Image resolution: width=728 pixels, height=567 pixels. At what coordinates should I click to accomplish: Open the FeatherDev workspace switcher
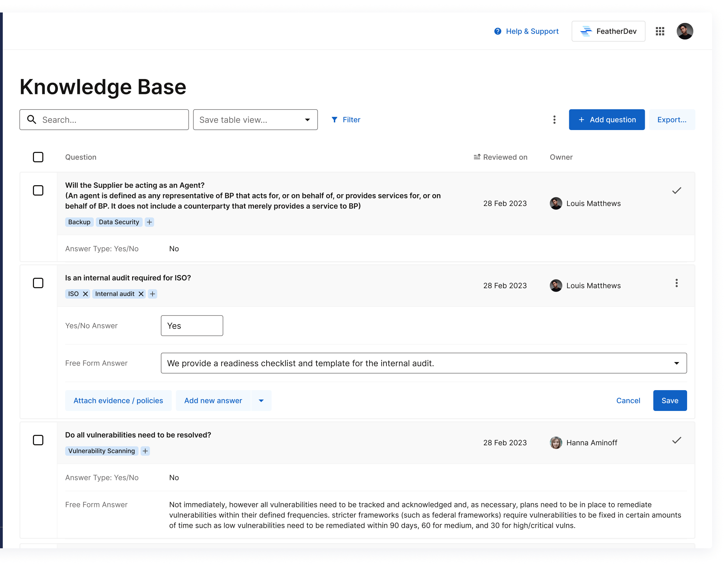point(608,31)
